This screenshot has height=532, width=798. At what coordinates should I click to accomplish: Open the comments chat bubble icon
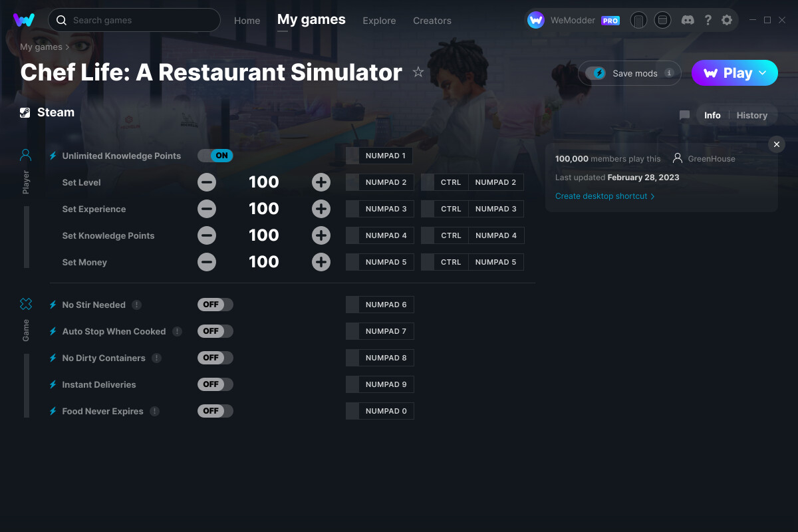tap(684, 115)
